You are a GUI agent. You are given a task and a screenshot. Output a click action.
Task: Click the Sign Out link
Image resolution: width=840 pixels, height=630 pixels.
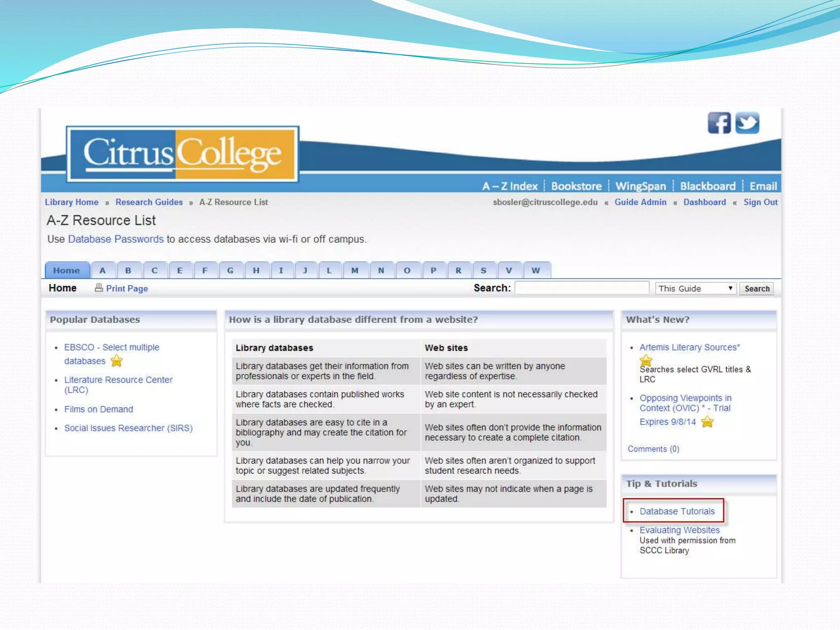point(760,202)
